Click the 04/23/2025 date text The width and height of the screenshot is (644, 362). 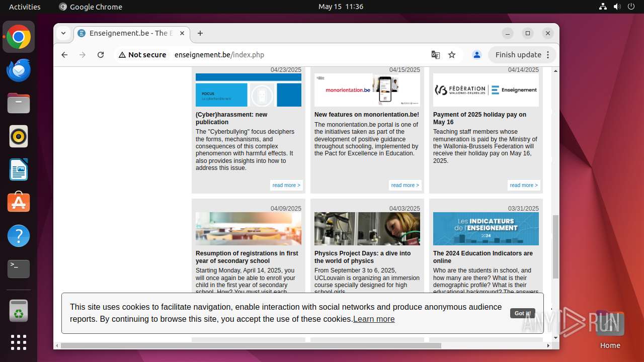(x=286, y=70)
